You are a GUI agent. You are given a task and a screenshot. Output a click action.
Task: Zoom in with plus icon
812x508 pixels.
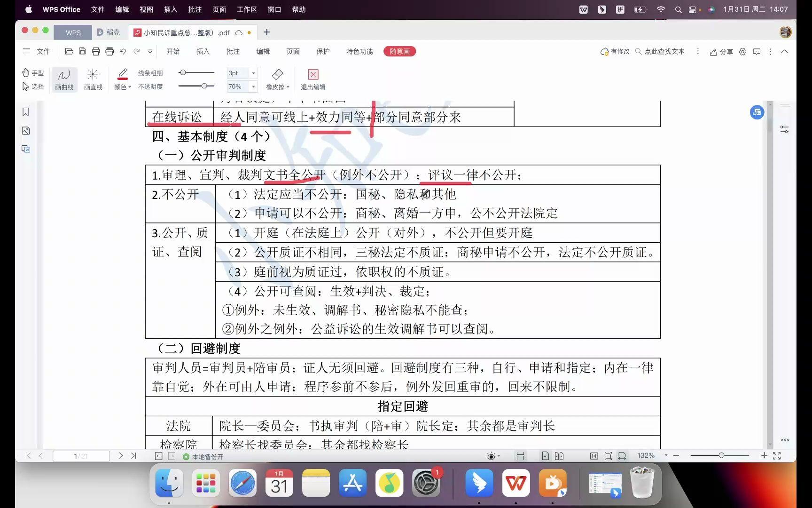[764, 455]
